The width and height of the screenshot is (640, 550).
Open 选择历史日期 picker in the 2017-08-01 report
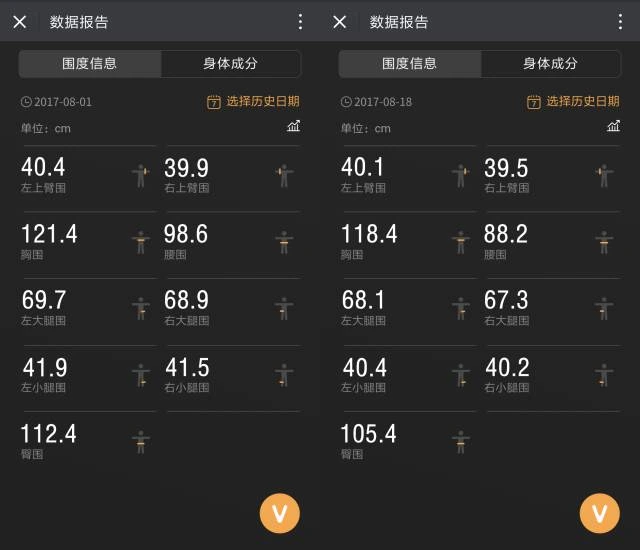253,102
